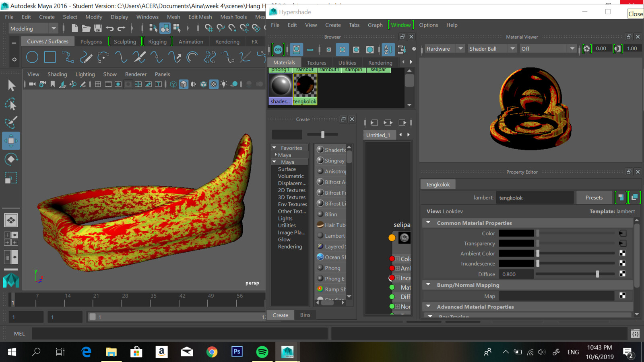Screen dimensions: 644x362
Task: Open the Untitled_1 graph tab
Action: tap(378, 135)
